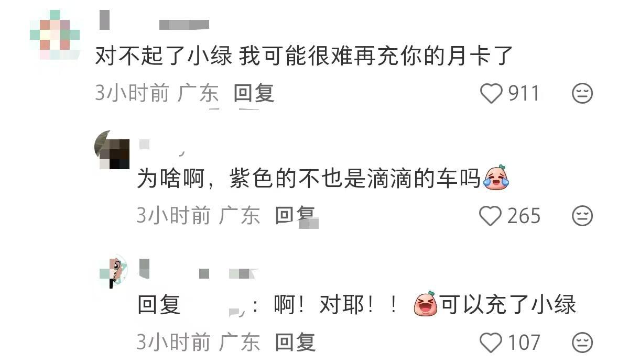Tap the dislike face beside 107 likes
Screen dimensions: 629x364
582,343
